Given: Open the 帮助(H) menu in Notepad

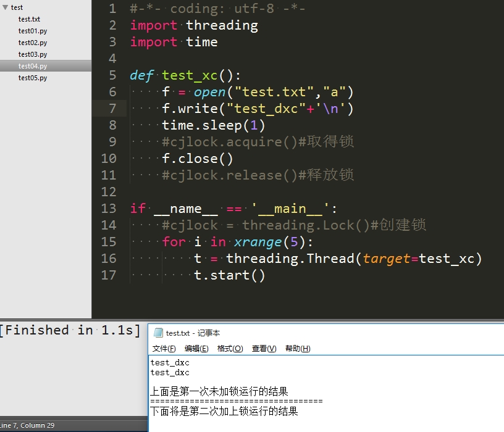Looking at the screenshot, I should [297, 348].
